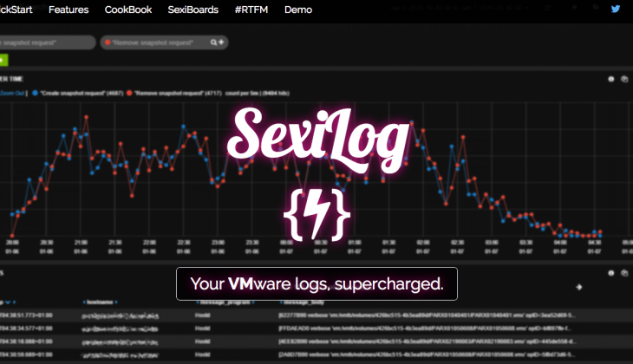
Task: Go to the SexiBoards page
Action: (x=193, y=10)
